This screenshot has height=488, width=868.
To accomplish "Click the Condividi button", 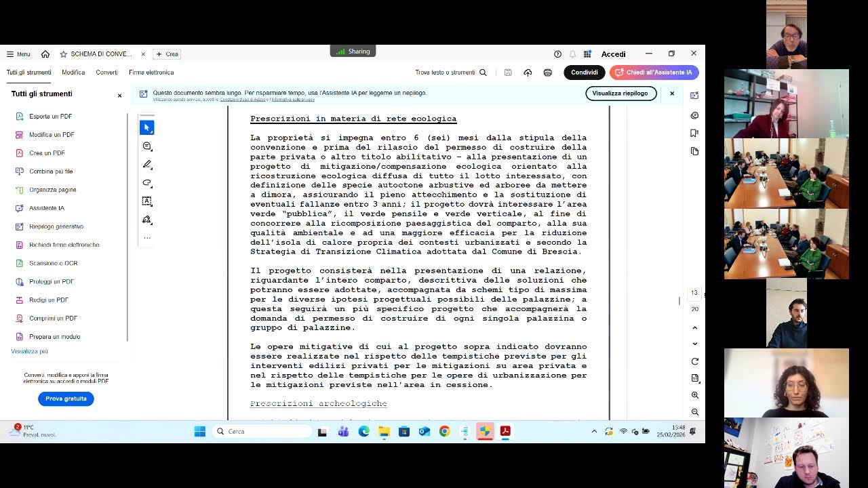I will coord(585,73).
